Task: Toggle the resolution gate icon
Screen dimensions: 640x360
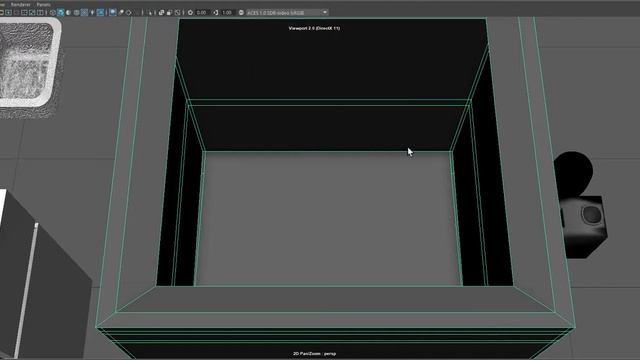Action: [8, 13]
